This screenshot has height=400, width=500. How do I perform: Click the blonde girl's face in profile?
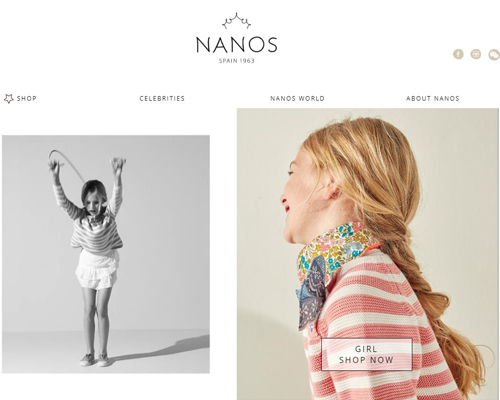click(300, 200)
